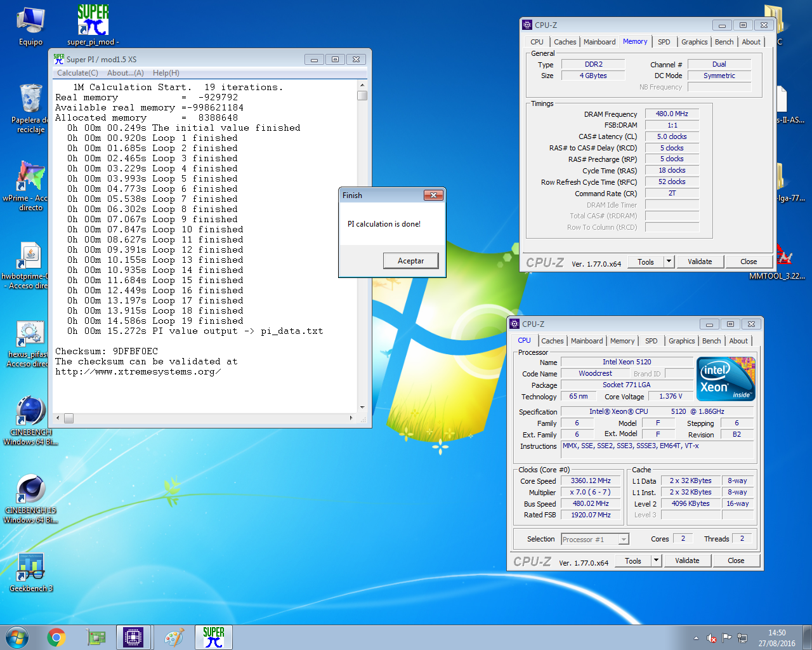Screen dimensions: 812x650
Task: Click Super PI title bar icon
Action: [59, 59]
